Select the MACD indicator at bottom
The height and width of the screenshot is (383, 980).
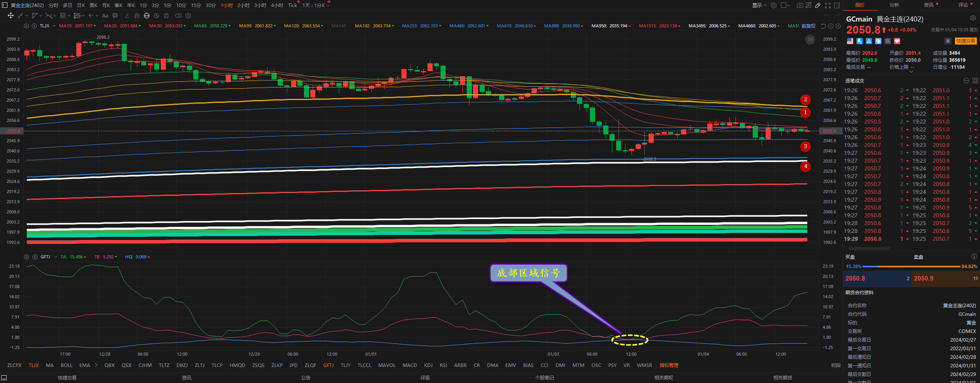pyautogui.click(x=410, y=365)
